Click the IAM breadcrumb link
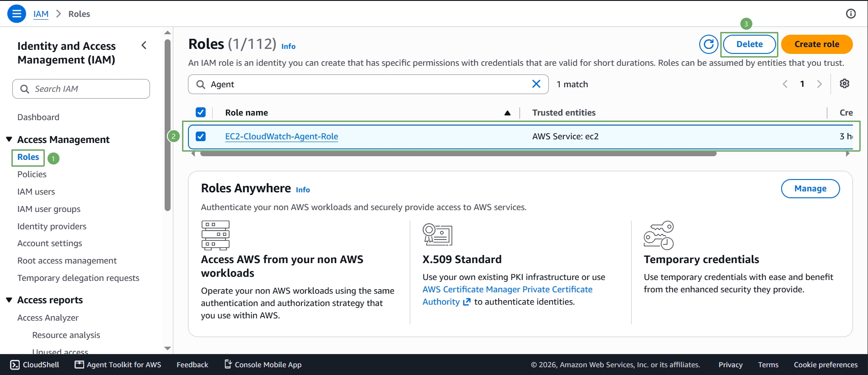Image resolution: width=868 pixels, height=375 pixels. coord(41,14)
